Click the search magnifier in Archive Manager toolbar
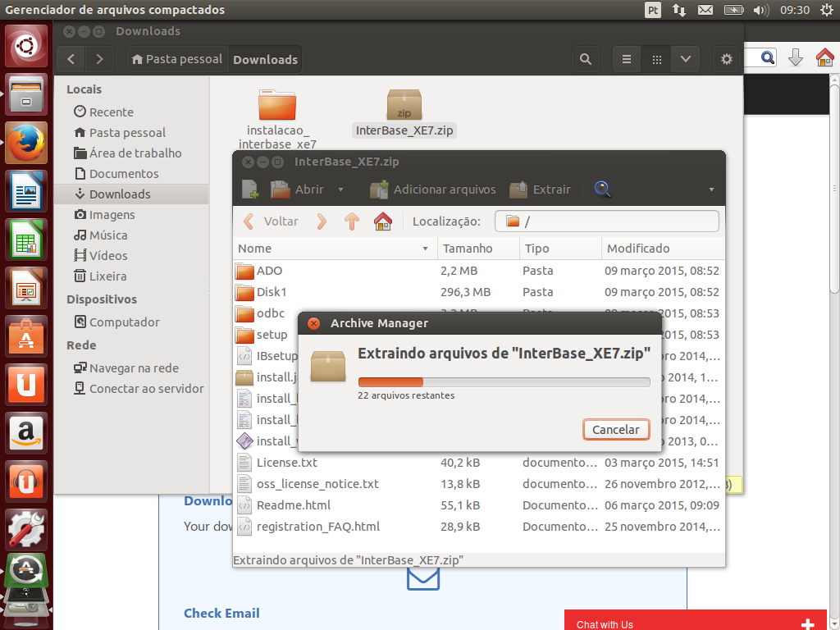 tap(603, 189)
